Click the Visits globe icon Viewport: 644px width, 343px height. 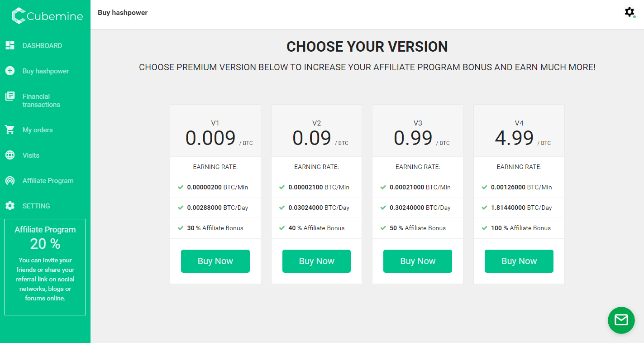10,155
